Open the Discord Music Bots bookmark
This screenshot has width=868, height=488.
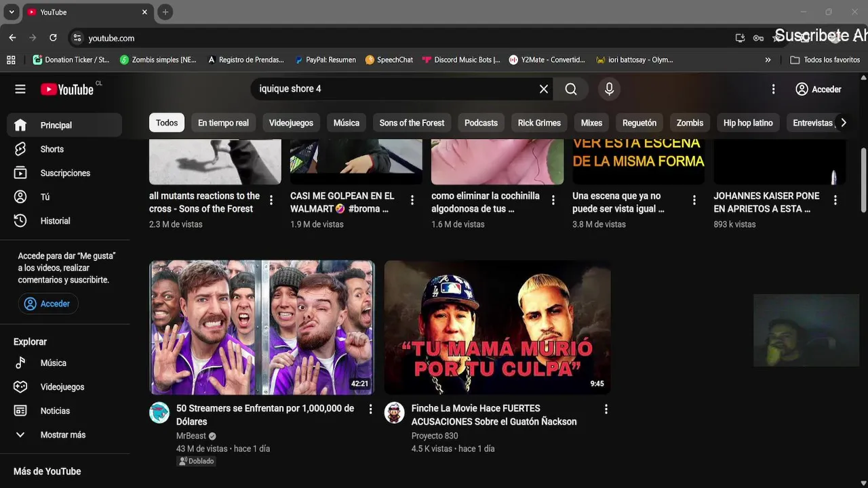(x=461, y=60)
